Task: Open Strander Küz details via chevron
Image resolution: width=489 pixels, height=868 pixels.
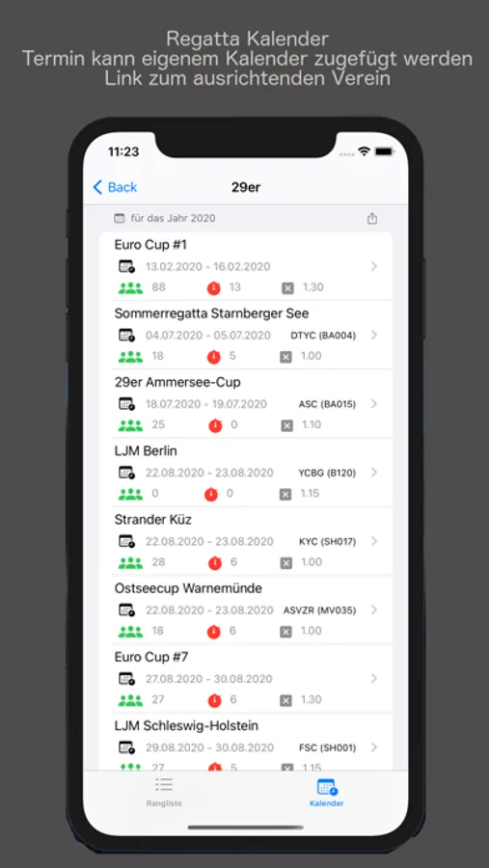Action: [374, 541]
